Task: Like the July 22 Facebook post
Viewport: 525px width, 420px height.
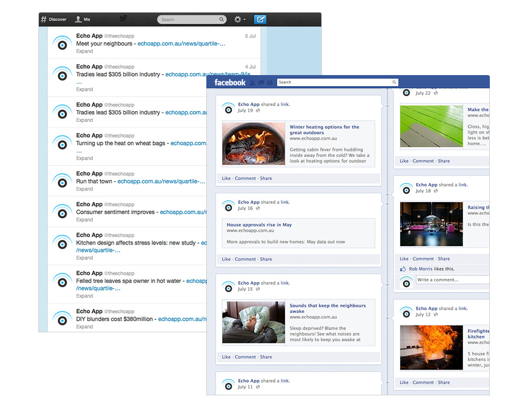Action: (404, 161)
